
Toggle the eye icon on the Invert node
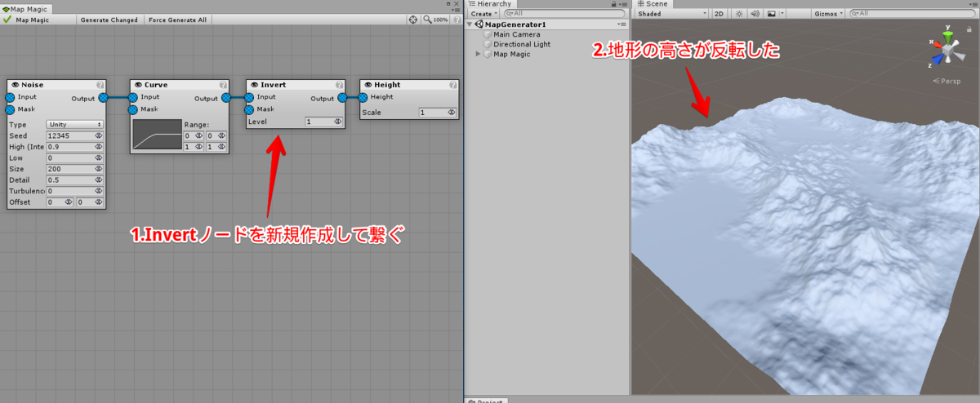click(255, 85)
